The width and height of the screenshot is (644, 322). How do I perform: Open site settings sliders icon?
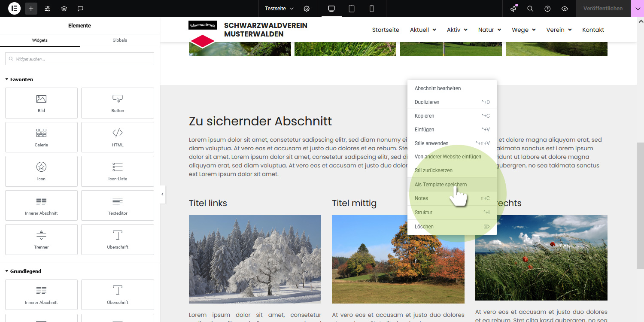48,9
